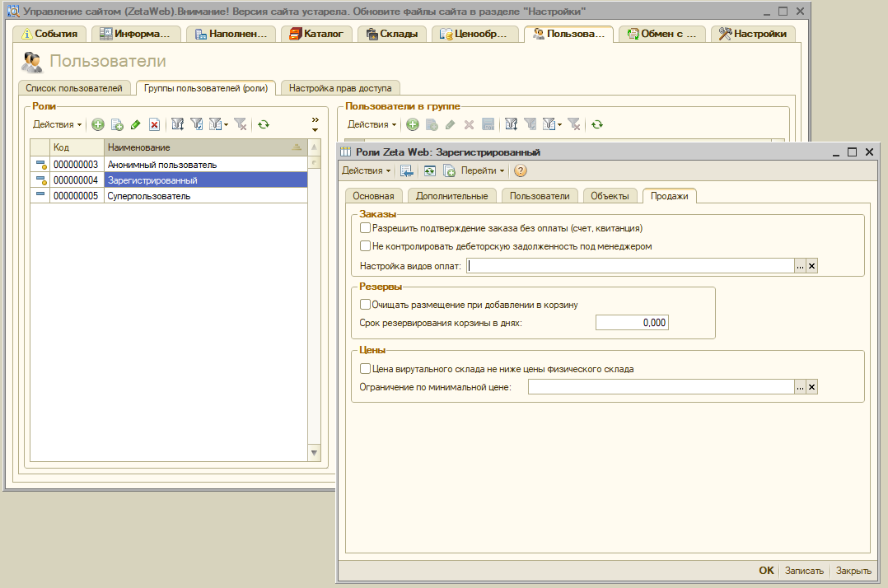This screenshot has height=588, width=888.
Task: Open selection for Настройка видов оплат via ellipsis
Action: (800, 266)
